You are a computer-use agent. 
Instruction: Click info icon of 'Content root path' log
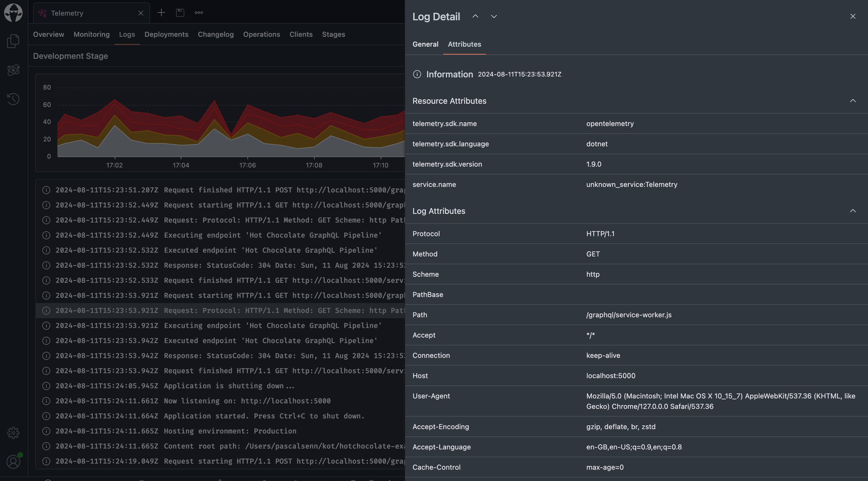(46, 446)
